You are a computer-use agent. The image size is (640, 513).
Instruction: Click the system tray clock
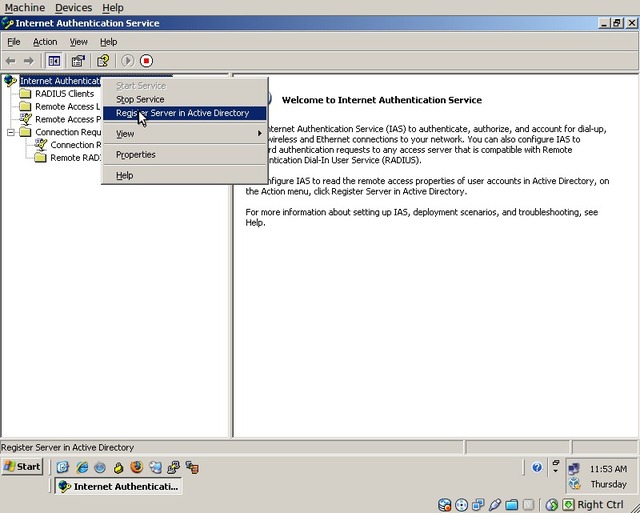(x=608, y=469)
